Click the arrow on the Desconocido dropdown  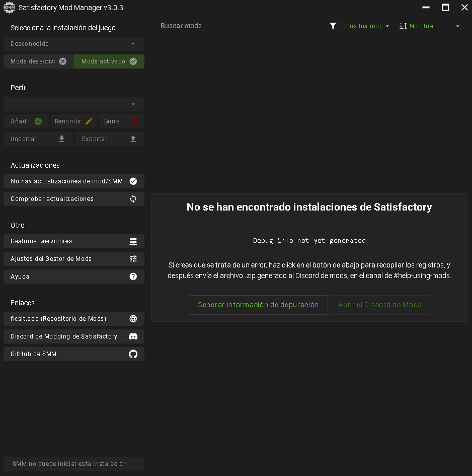coord(133,44)
